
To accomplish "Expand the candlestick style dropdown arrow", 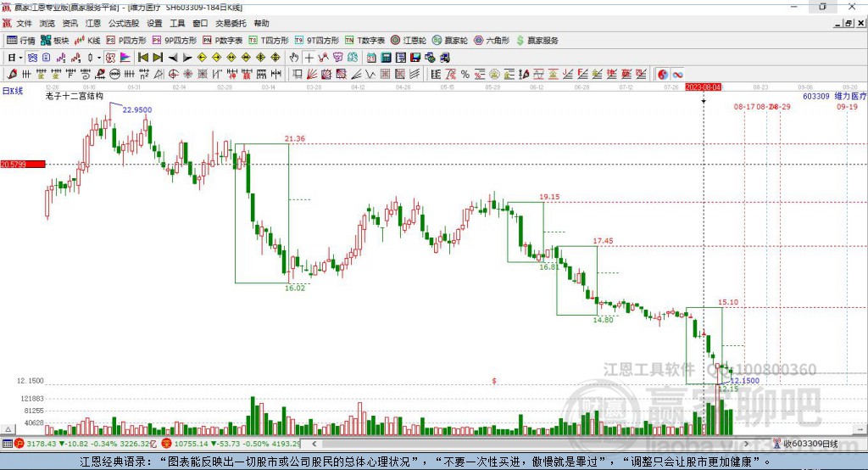I will 98,57.
